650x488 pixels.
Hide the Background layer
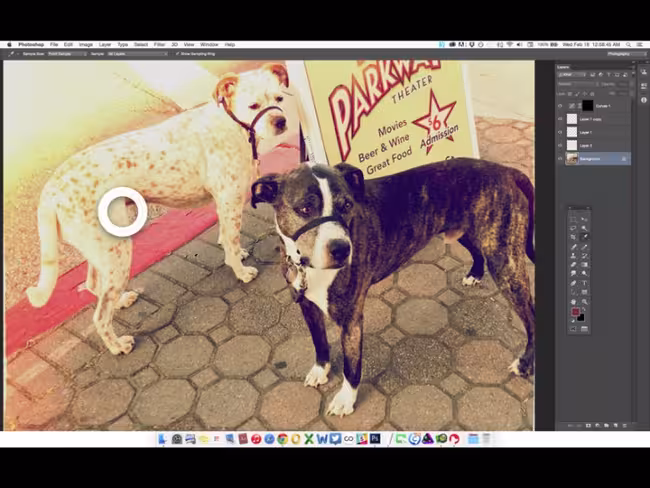560,159
